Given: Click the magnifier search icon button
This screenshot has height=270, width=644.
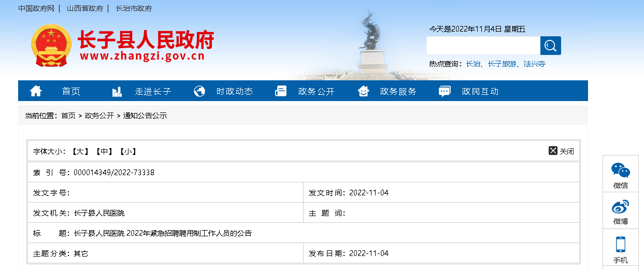Looking at the screenshot, I should tap(550, 46).
